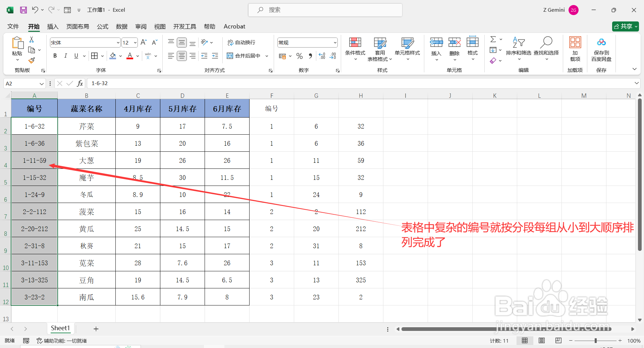The width and height of the screenshot is (644, 348).
Task: Click the 共享 button
Action: tap(625, 26)
